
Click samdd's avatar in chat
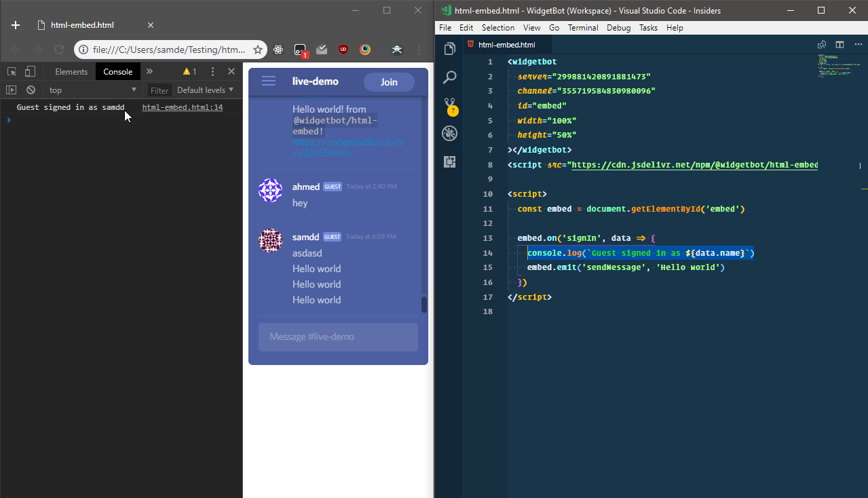point(271,240)
